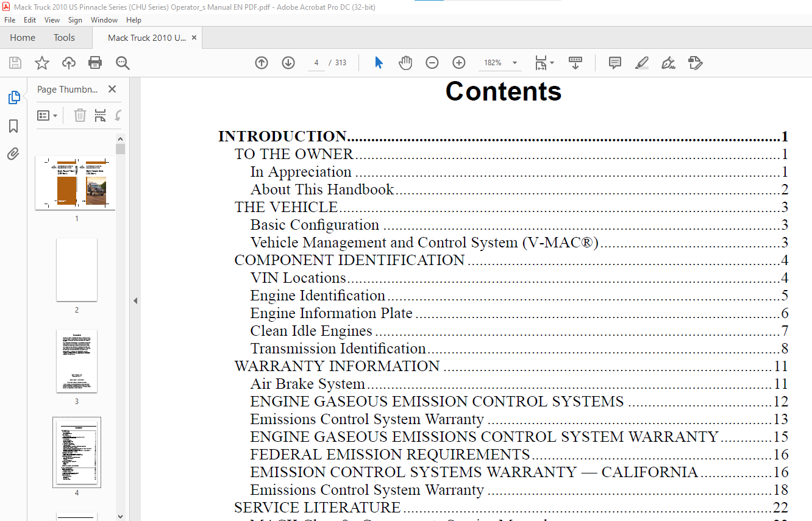The width and height of the screenshot is (812, 521).
Task: Add a comment sticky note
Action: pyautogui.click(x=615, y=63)
